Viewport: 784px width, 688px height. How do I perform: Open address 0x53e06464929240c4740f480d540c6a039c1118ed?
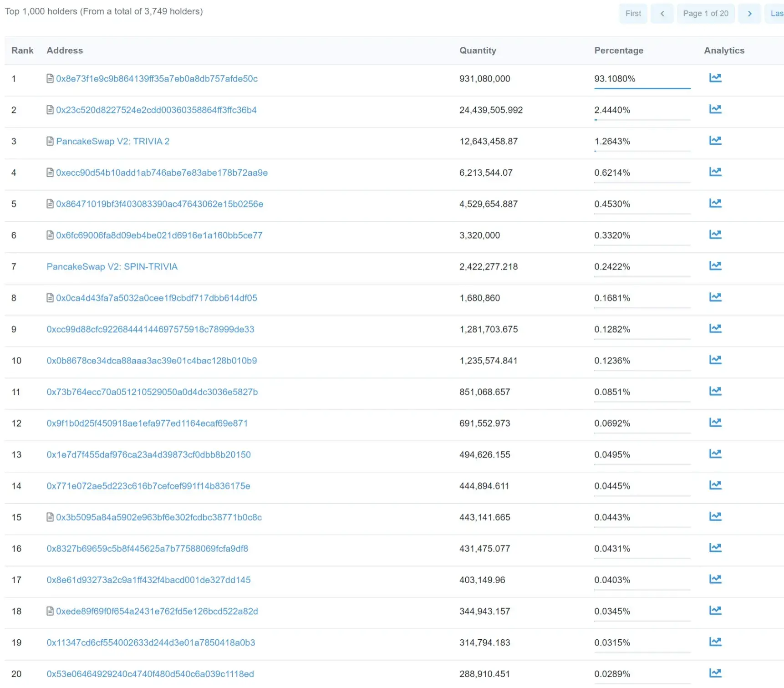(x=150, y=674)
